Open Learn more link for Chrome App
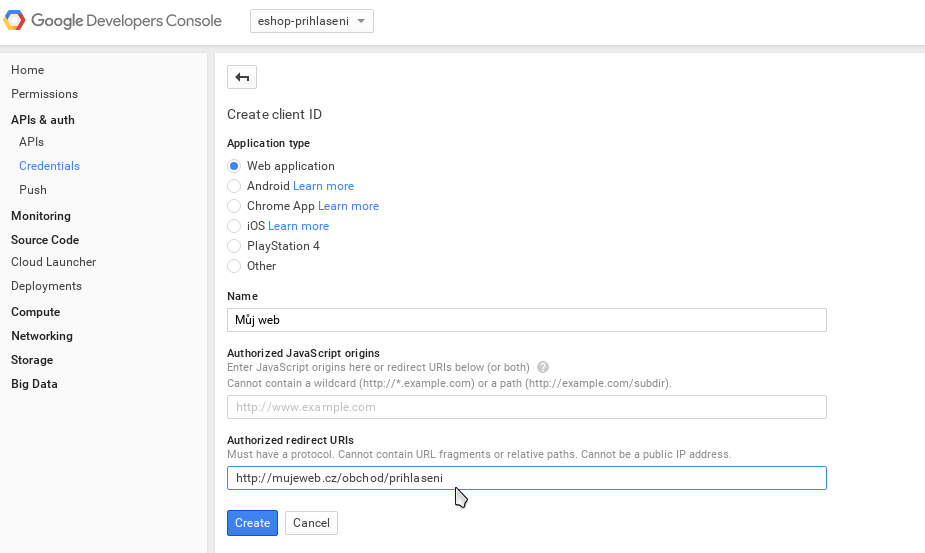 click(348, 206)
